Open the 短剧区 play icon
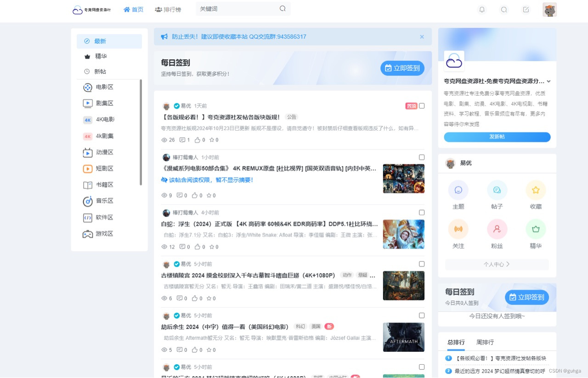 coord(88,169)
